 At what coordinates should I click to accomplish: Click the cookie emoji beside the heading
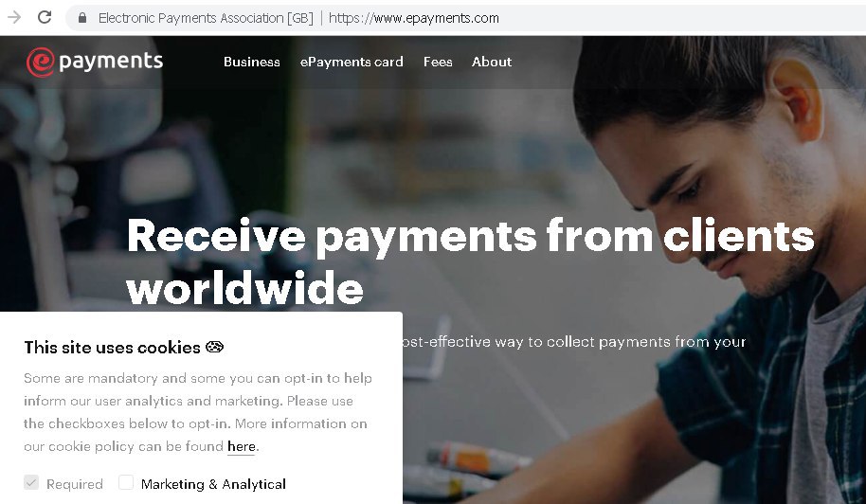[x=214, y=347]
